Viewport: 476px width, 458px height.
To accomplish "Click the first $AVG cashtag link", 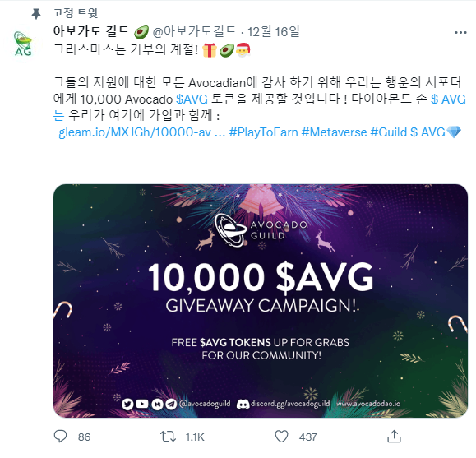I will (x=192, y=99).
